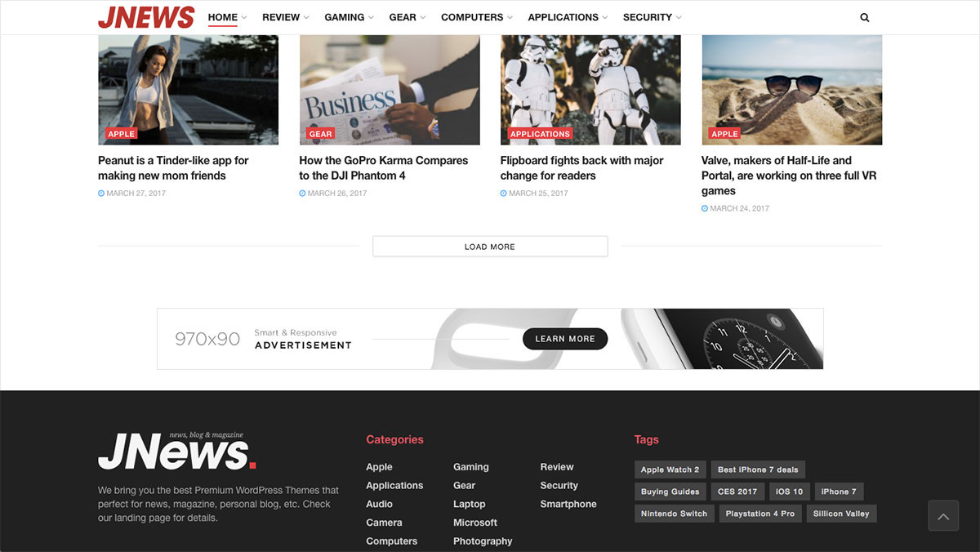The image size is (980, 552).
Task: Click Learn More on the advertisement banner
Action: (x=565, y=339)
